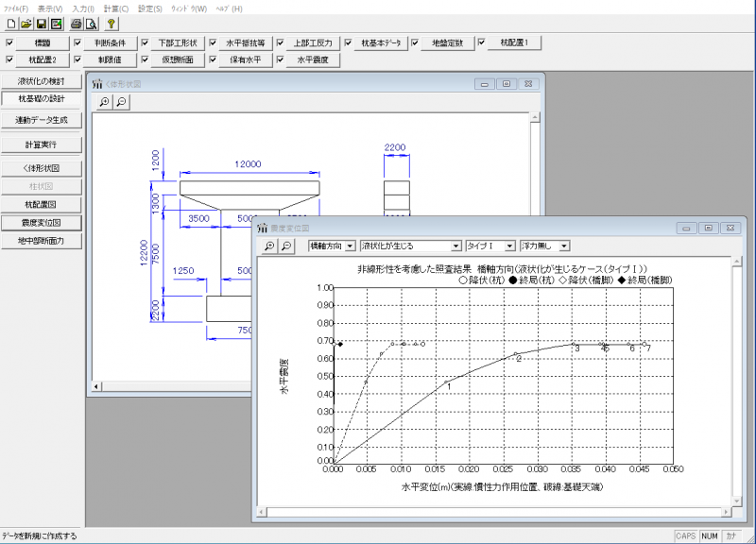Open help with the question mark icon

coord(111,24)
